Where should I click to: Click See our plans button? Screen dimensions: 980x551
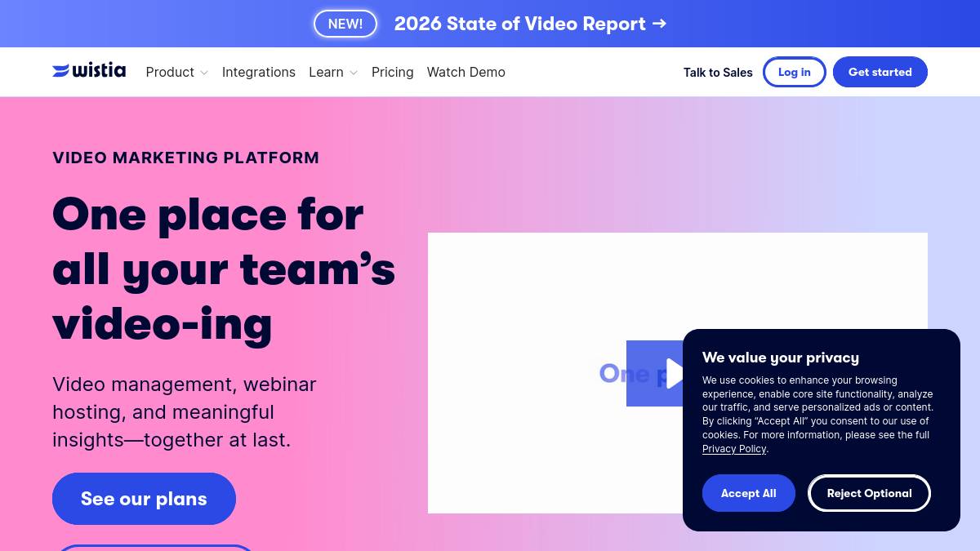(x=144, y=499)
